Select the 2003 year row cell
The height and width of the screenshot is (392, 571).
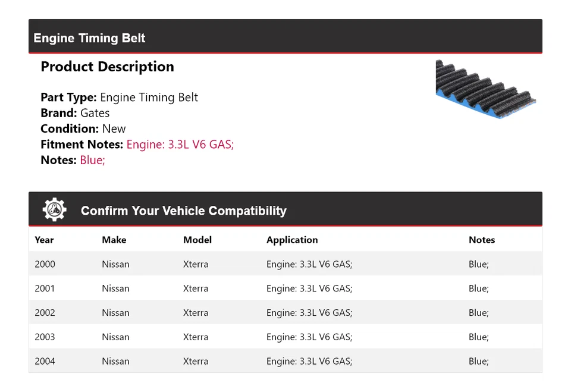pyautogui.click(x=45, y=337)
